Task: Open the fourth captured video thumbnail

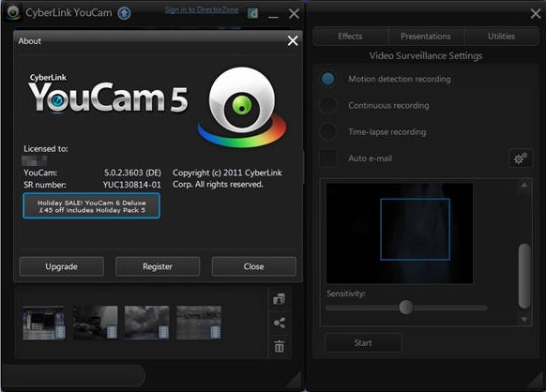Action: tap(199, 323)
